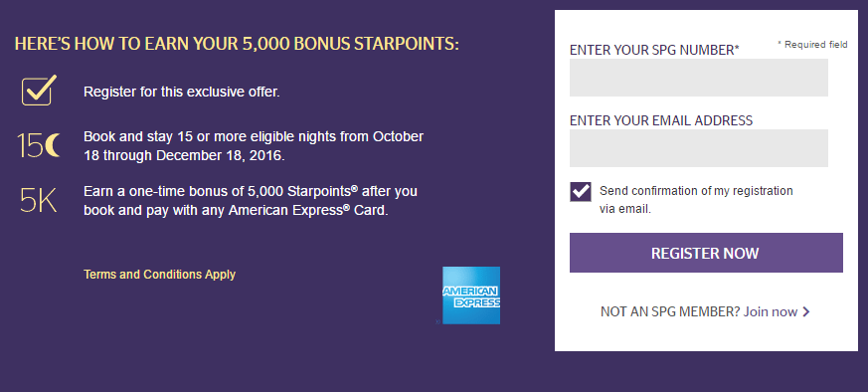The width and height of the screenshot is (868, 392).
Task: Click the email address input field
Action: coord(699,148)
